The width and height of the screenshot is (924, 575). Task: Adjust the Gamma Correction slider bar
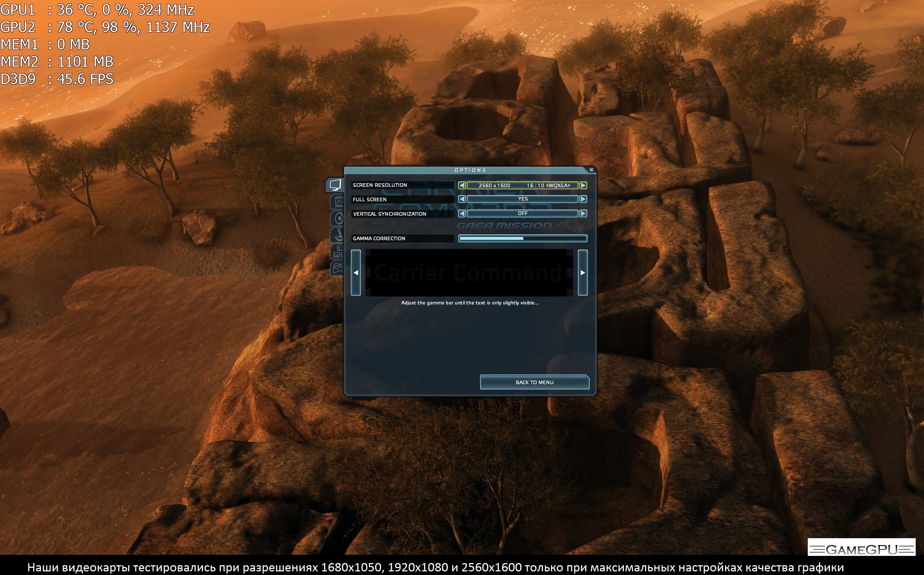coord(523,238)
